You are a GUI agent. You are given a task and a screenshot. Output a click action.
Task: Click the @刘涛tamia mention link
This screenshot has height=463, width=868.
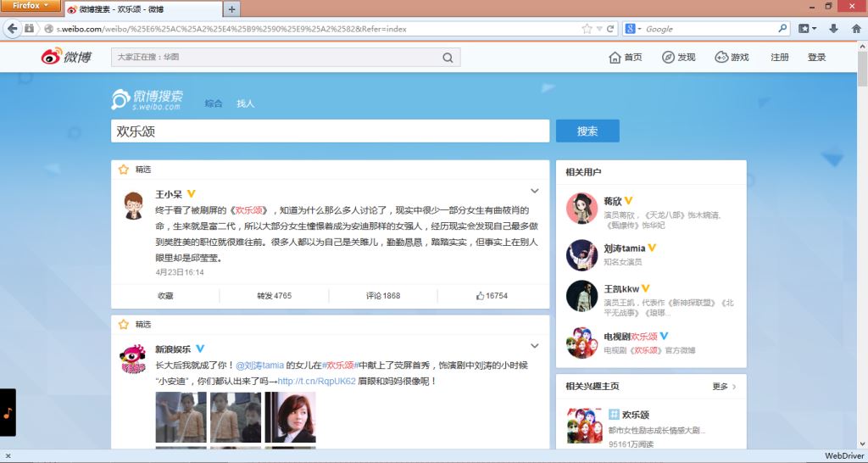pyautogui.click(x=259, y=365)
